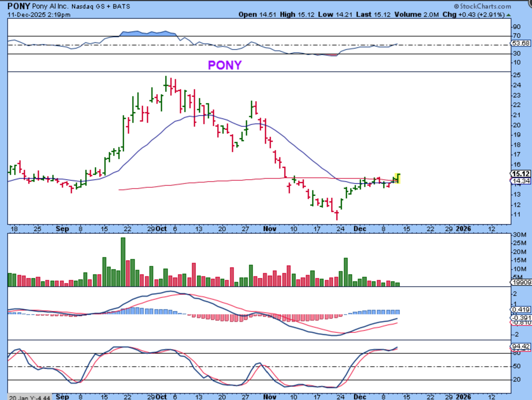Screen dimensions: 532x400
Task: Select the tallest green volume bar
Action: pyautogui.click(x=123, y=262)
